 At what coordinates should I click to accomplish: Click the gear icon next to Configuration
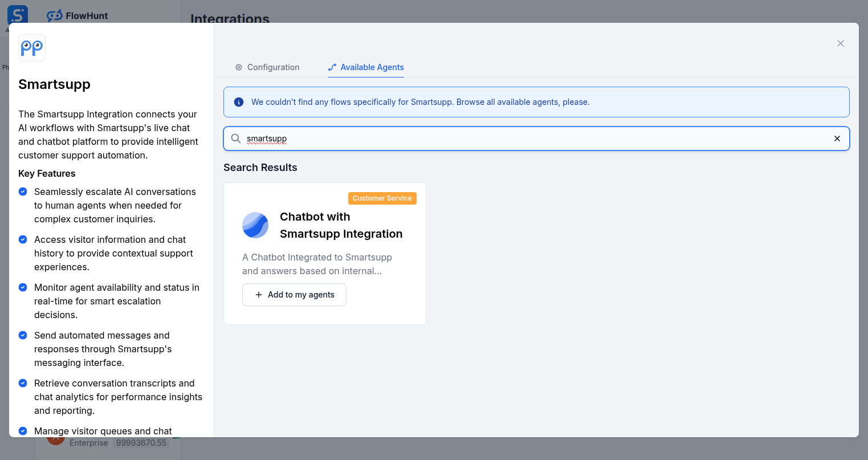(x=238, y=67)
